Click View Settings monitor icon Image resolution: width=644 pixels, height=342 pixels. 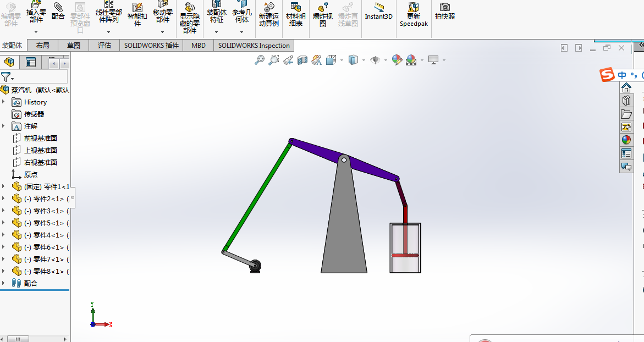point(433,60)
